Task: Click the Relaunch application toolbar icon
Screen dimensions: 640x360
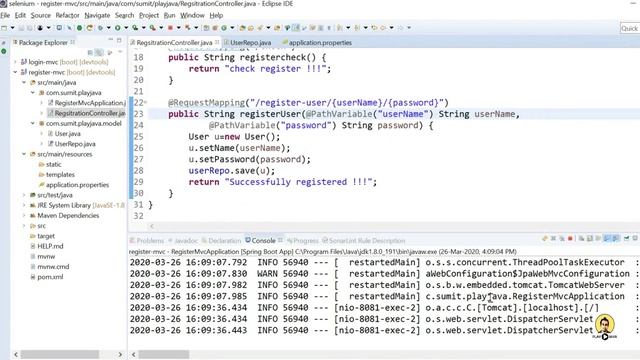Action: pyautogui.click(x=90, y=28)
